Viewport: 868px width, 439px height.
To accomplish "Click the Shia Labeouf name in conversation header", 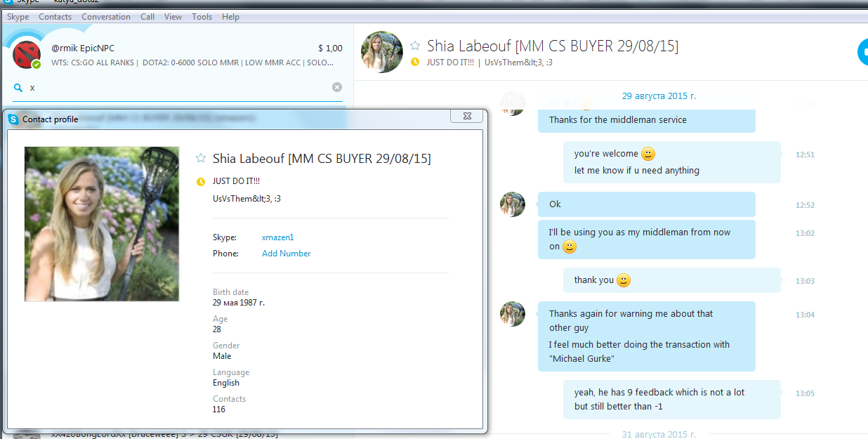I will pyautogui.click(x=553, y=46).
